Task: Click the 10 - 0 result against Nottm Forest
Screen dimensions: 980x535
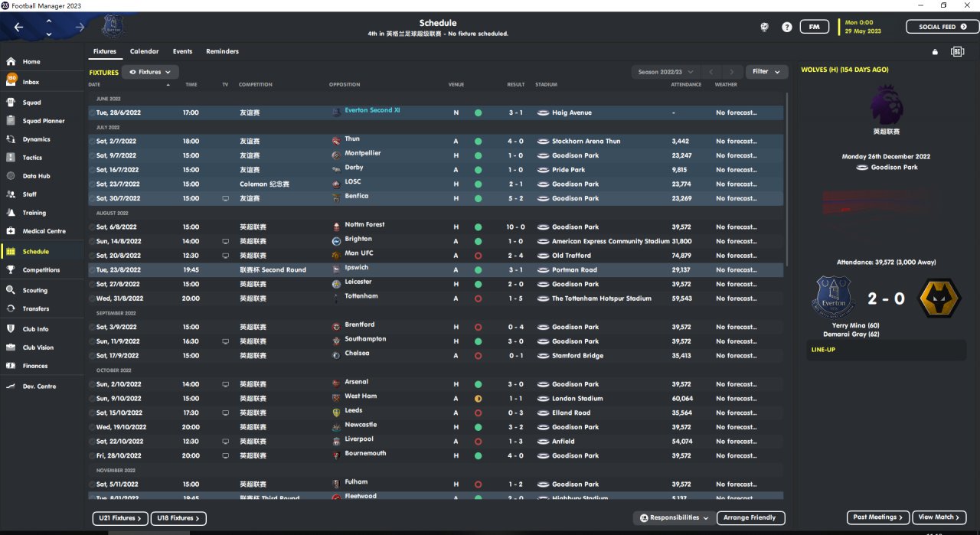Action: [x=516, y=227]
